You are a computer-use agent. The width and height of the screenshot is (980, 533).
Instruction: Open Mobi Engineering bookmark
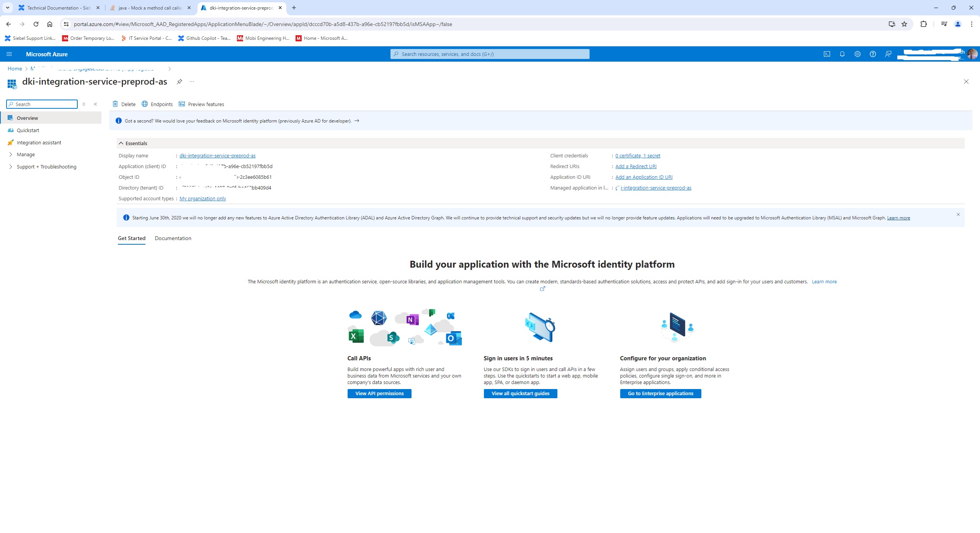pyautogui.click(x=263, y=38)
